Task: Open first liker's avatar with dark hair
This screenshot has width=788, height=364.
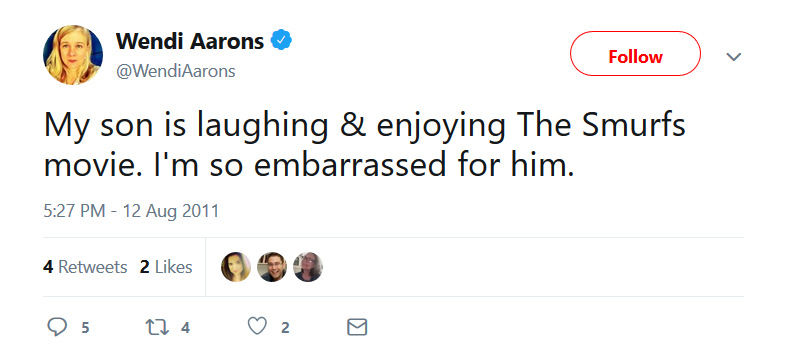Action: coord(236,266)
